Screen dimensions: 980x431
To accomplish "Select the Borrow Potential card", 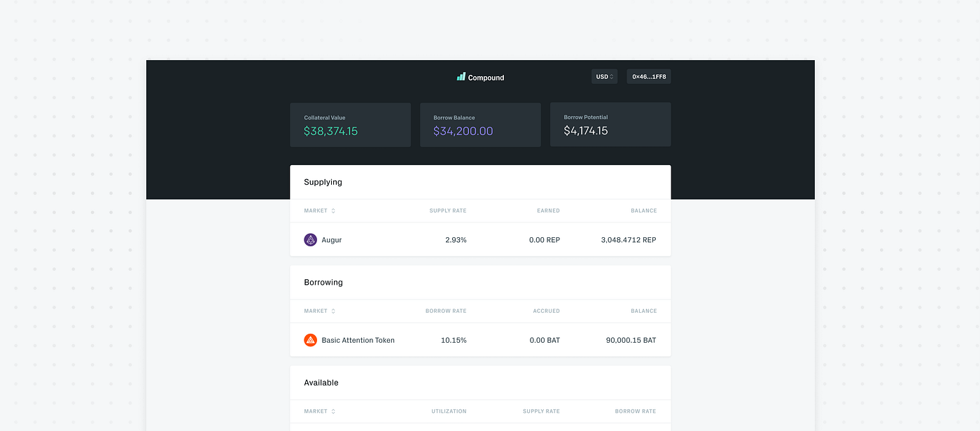I will (x=610, y=125).
